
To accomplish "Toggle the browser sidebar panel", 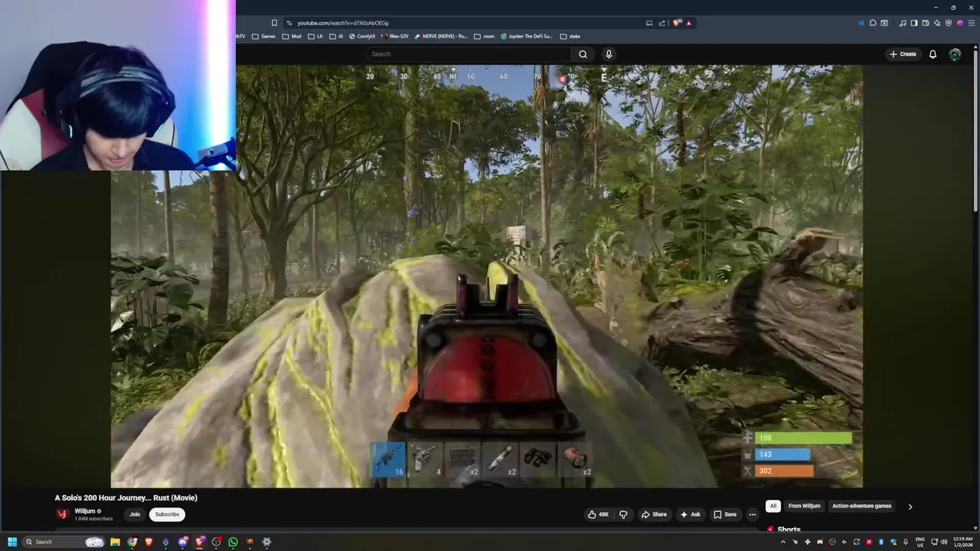I will tap(913, 23).
